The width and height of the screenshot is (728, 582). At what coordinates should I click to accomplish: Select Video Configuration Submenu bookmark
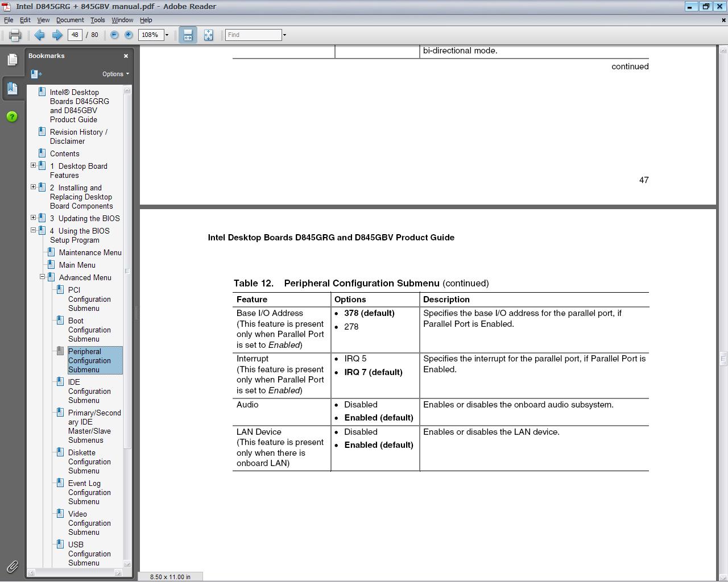[x=89, y=523]
